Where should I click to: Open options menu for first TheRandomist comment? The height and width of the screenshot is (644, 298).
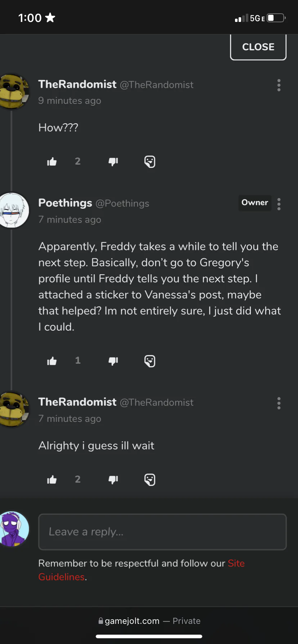point(279,85)
